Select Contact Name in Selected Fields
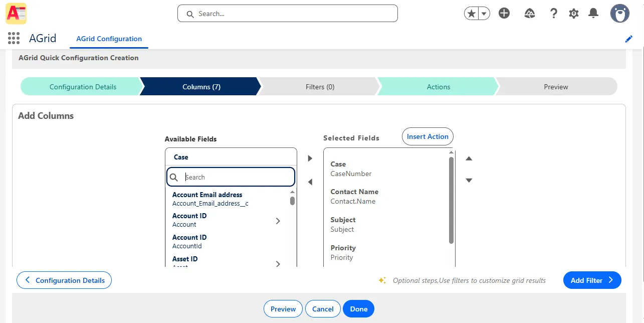 click(x=386, y=197)
